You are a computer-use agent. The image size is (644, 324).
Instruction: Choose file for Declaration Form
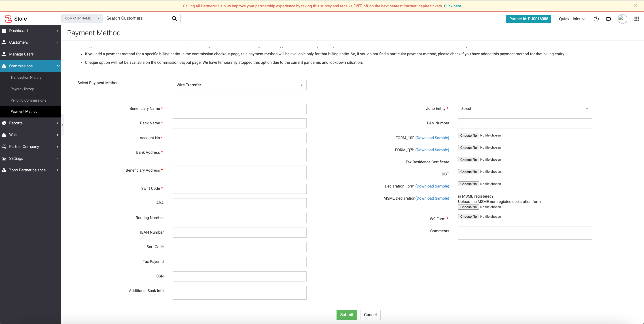[468, 184]
